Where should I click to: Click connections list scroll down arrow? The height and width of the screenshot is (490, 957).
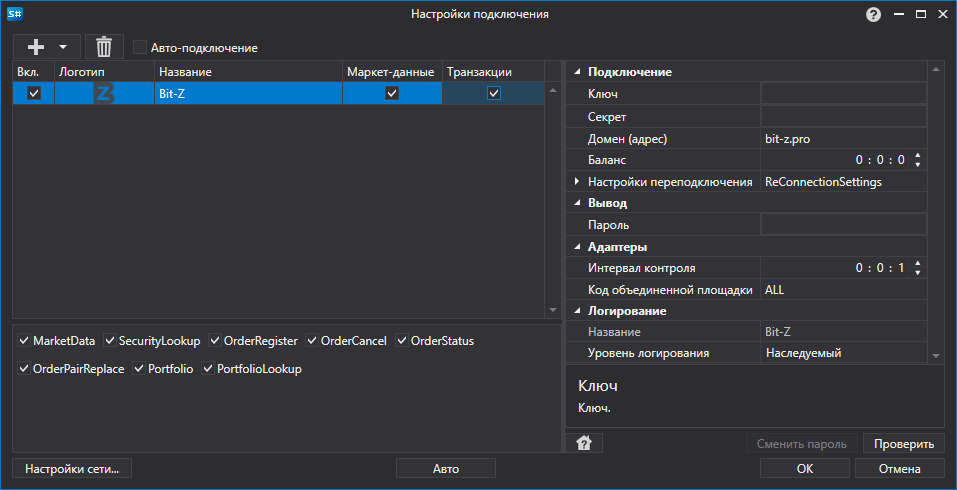(553, 310)
